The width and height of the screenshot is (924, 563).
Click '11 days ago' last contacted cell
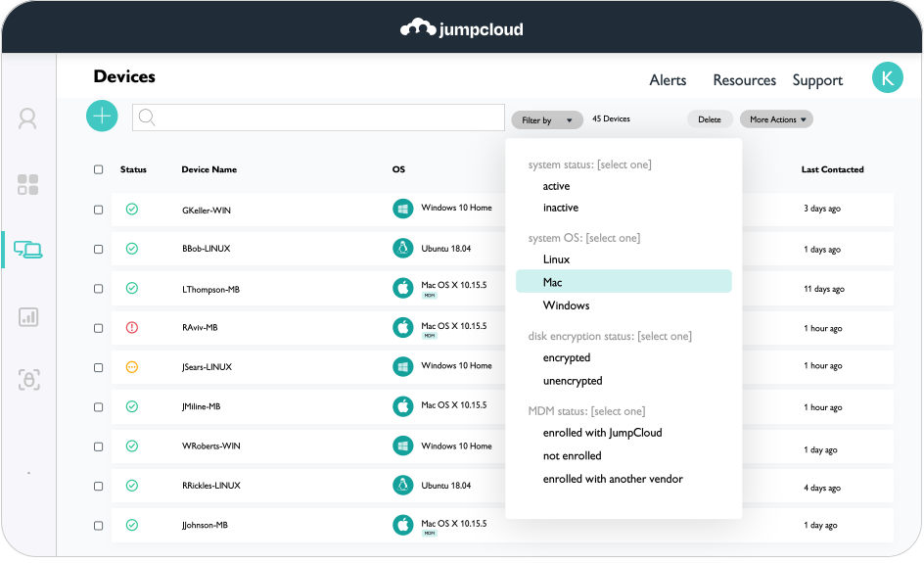[x=824, y=289]
